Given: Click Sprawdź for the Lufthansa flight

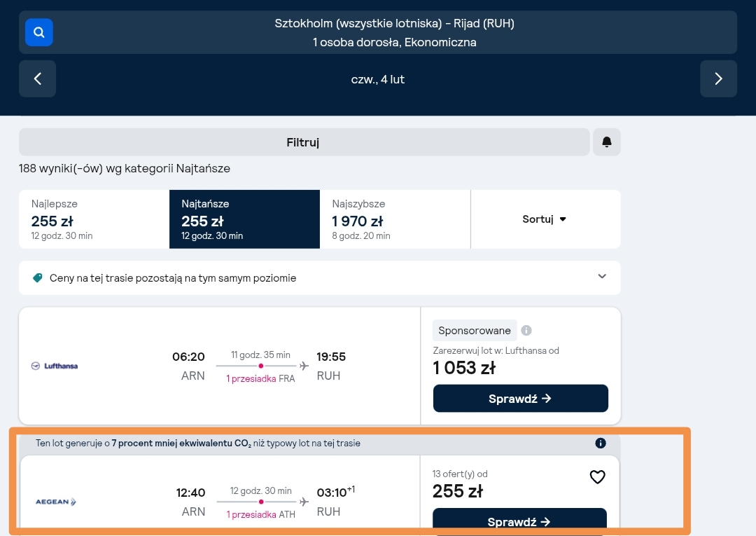Looking at the screenshot, I should click(521, 399).
